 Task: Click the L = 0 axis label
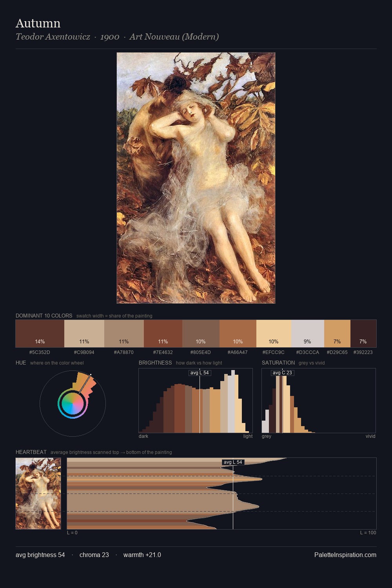tap(72, 533)
